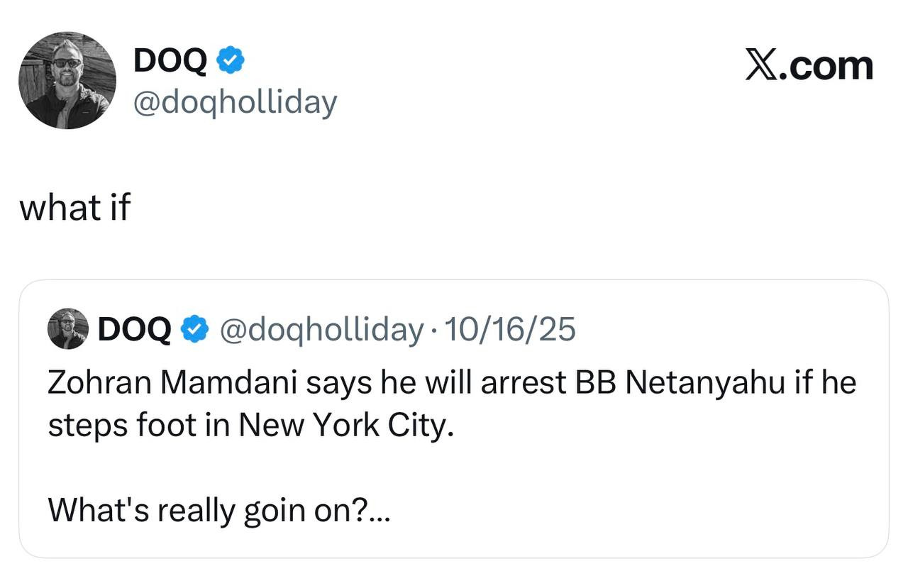Click the verified badge inside the quoted post
The image size is (908, 588).
click(194, 329)
